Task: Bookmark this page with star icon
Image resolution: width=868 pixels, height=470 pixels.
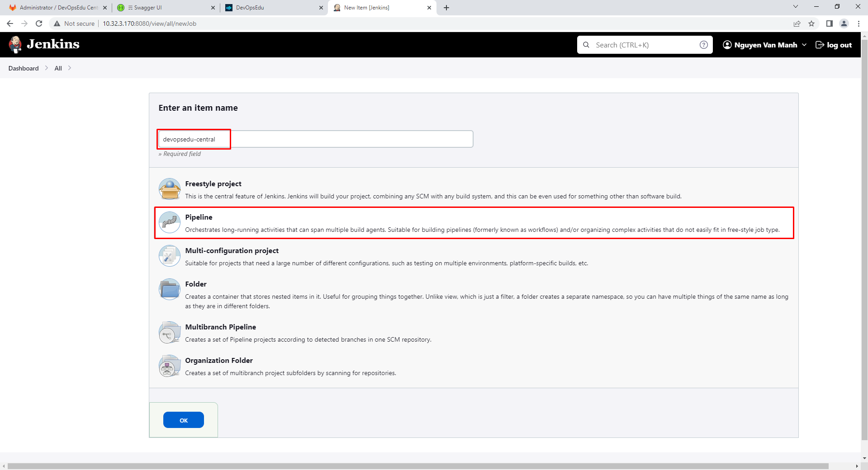Action: (x=811, y=23)
